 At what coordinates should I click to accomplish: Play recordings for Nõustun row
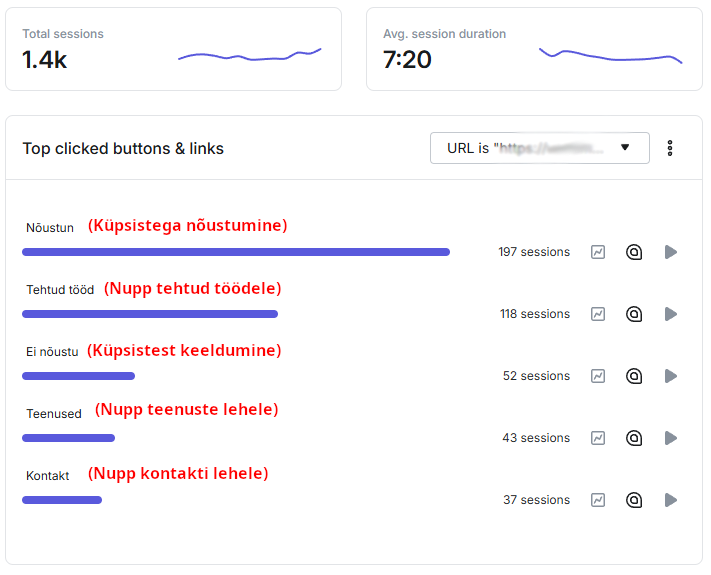(x=671, y=252)
